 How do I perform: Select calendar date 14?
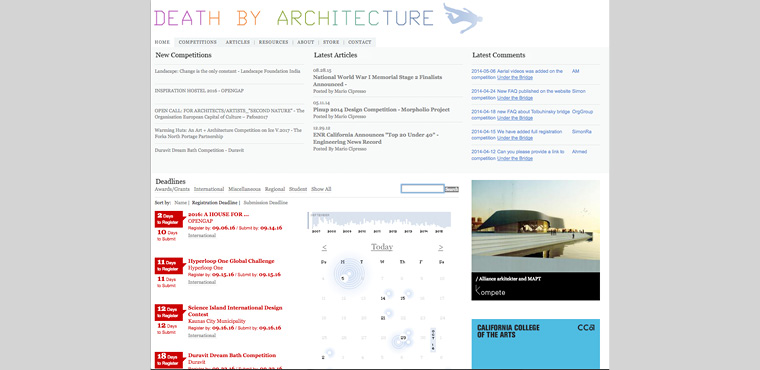(382, 298)
